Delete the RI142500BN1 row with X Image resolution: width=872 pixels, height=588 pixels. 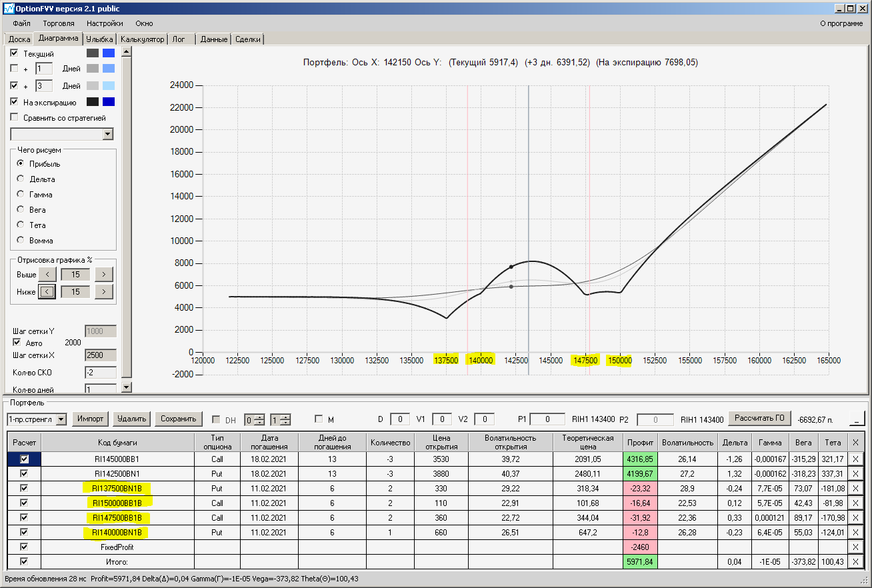tap(855, 473)
